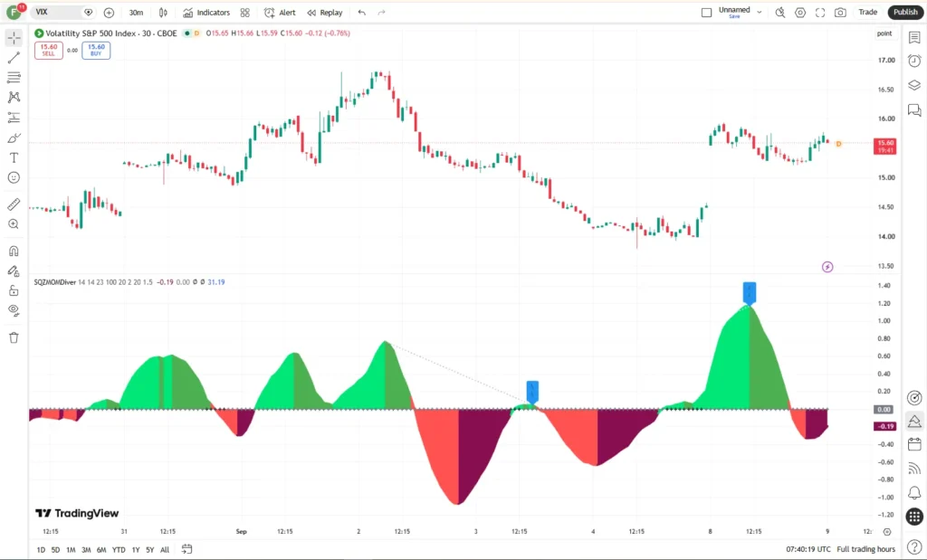Redo the last chart action
Viewport: 927px width, 560px height.
point(381,13)
